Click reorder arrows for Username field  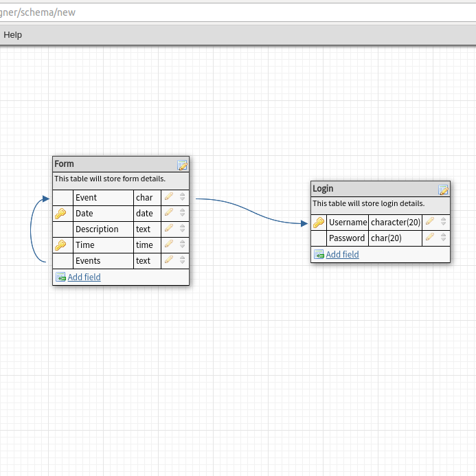(x=443, y=221)
